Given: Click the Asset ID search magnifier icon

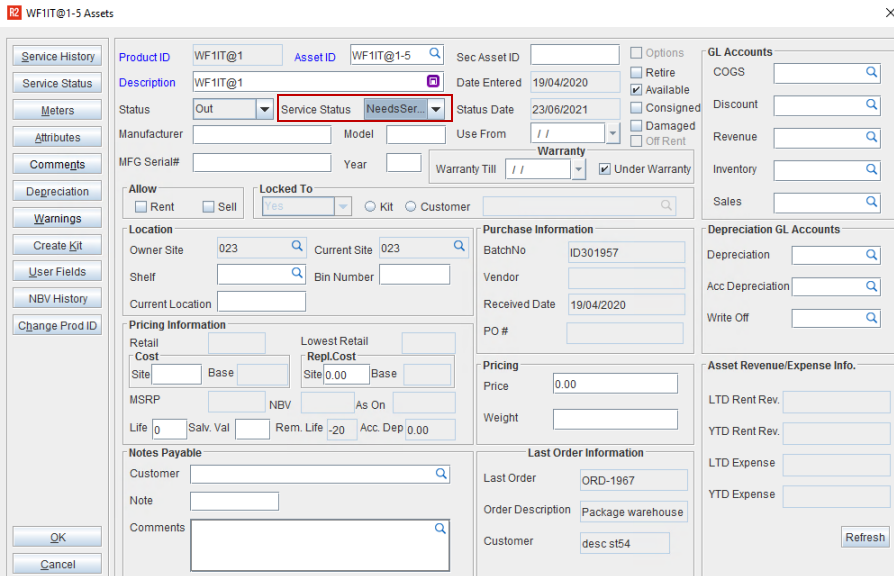Looking at the screenshot, I should tap(435, 54).
